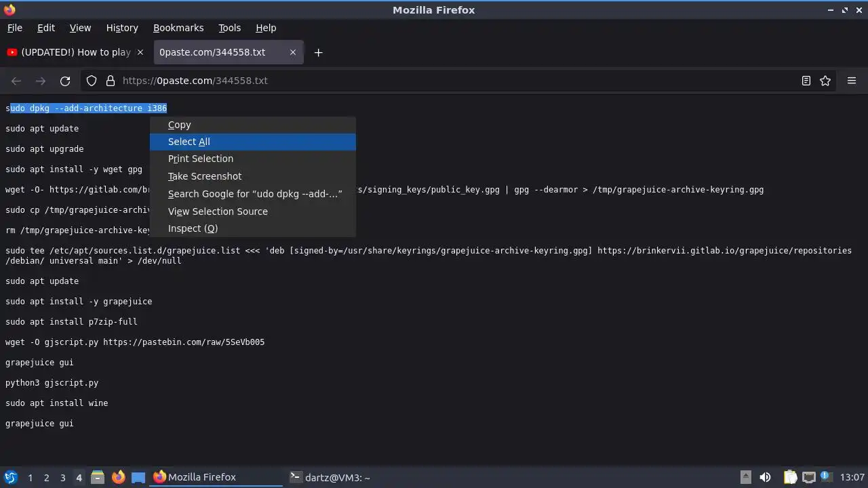Open the Help menu
This screenshot has width=868, height=488.
click(266, 28)
